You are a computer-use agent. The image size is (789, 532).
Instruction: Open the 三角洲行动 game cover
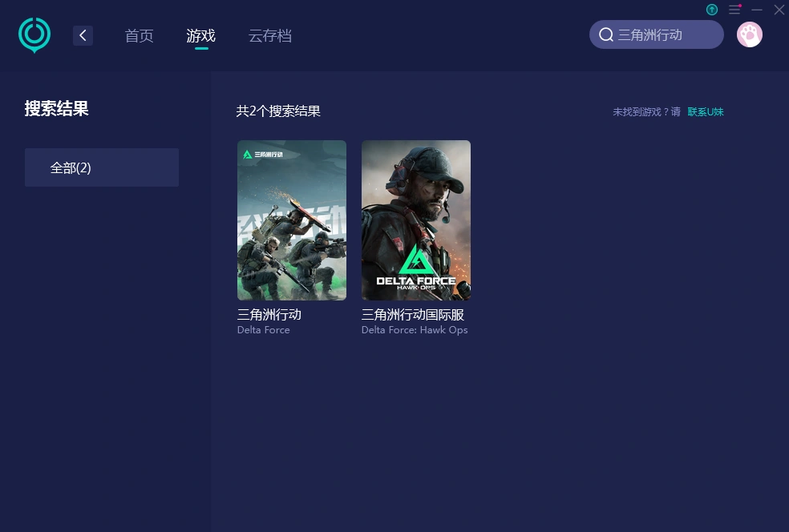pos(292,220)
